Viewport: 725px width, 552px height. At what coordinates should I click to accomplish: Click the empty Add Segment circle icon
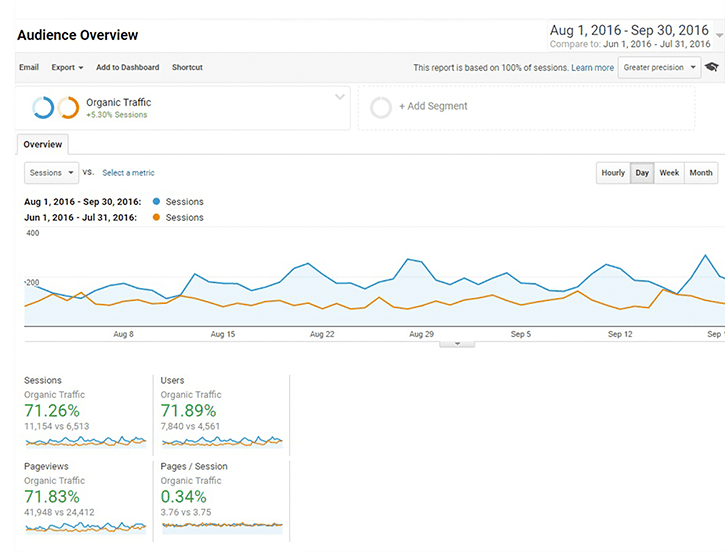point(381,107)
